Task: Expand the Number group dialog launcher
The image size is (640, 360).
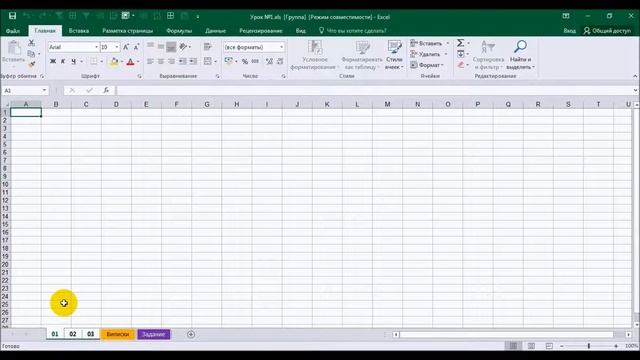Action: coord(283,76)
